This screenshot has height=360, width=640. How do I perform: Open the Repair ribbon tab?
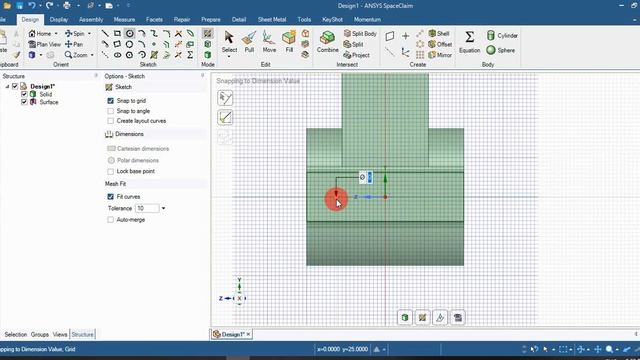pos(182,20)
